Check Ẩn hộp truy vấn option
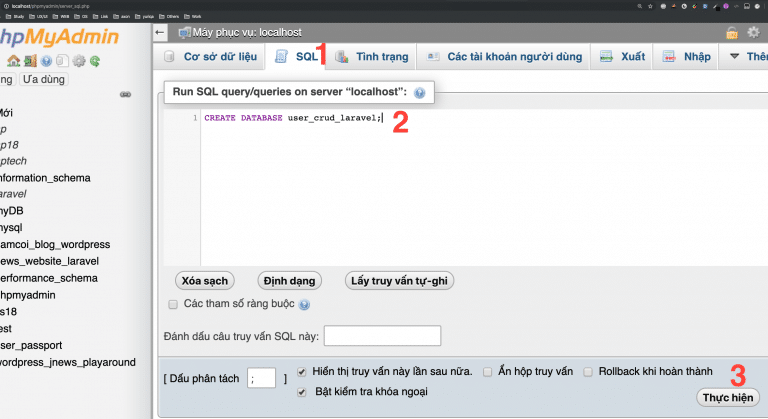768x419 pixels. (487, 372)
